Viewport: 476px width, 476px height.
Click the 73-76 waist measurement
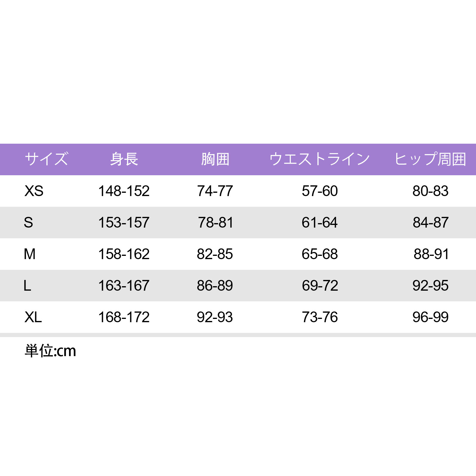tap(320, 317)
